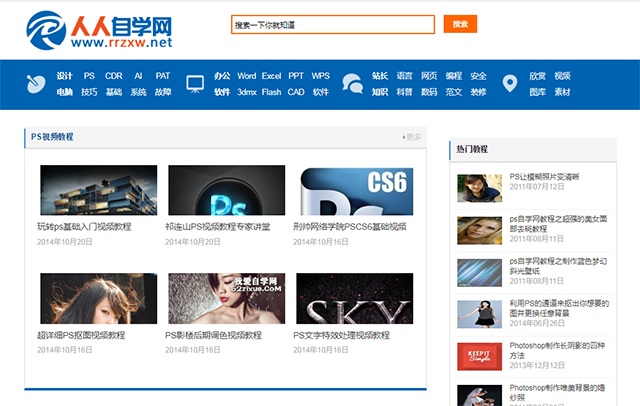Select PS in the navigation bar
The width and height of the screenshot is (640, 406).
(89, 76)
